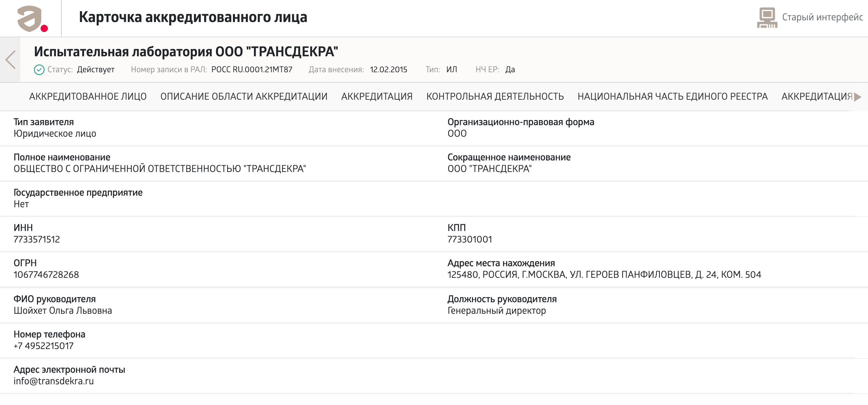
Task: Click the type value ИЛ
Action: coord(452,70)
